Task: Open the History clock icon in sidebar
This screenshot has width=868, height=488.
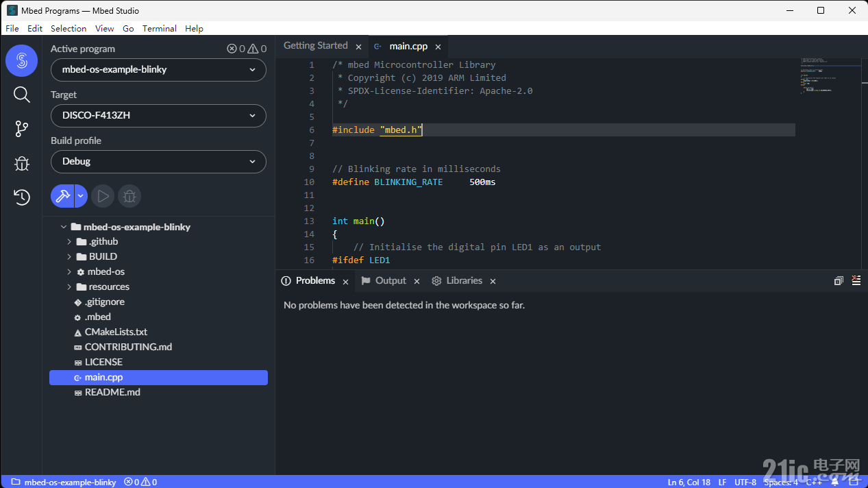Action: pos(21,197)
